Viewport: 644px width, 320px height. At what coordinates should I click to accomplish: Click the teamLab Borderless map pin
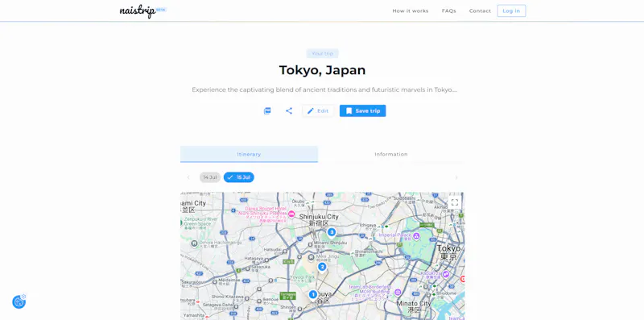tap(397, 293)
